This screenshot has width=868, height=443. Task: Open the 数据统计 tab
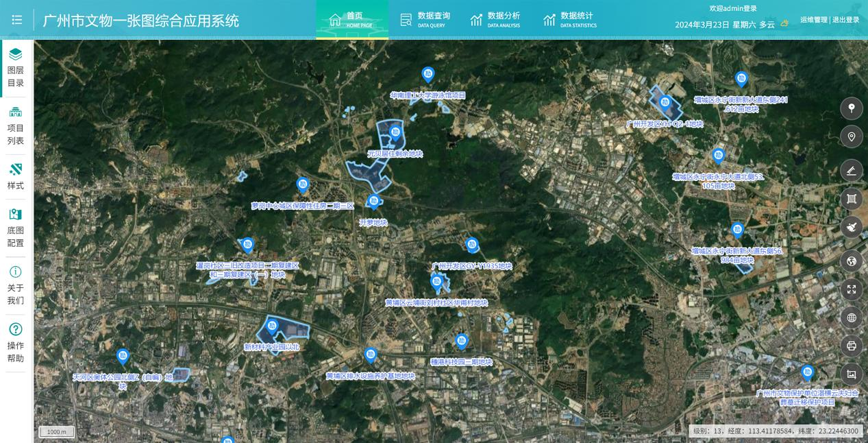click(x=569, y=20)
